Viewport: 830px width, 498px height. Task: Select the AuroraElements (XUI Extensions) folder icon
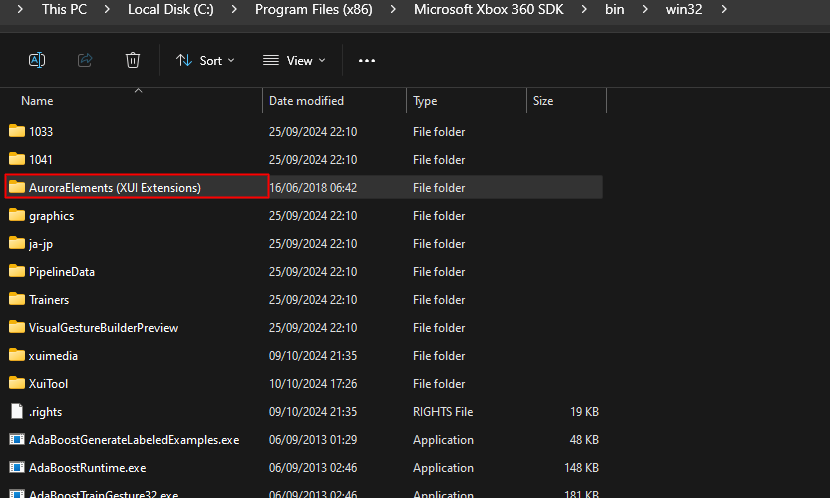pos(17,187)
